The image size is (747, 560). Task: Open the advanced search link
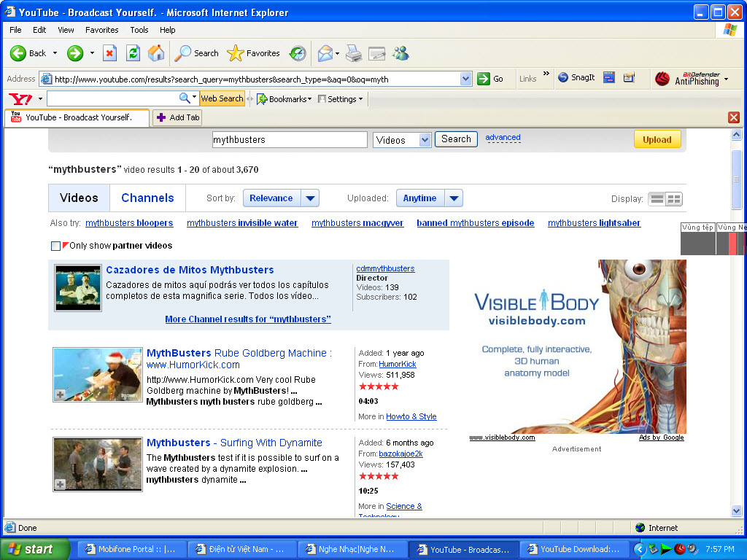click(503, 138)
